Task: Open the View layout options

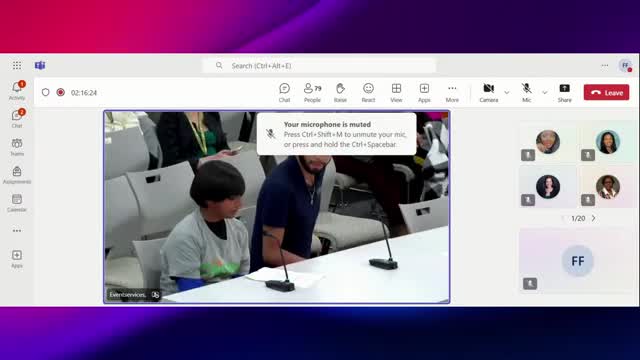Action: [x=396, y=93]
